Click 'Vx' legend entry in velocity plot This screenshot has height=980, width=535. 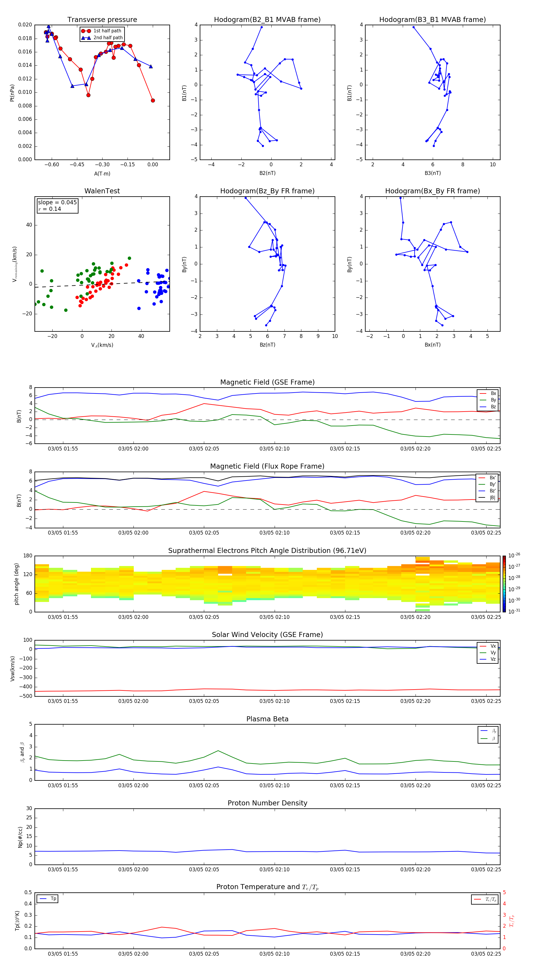488,647
